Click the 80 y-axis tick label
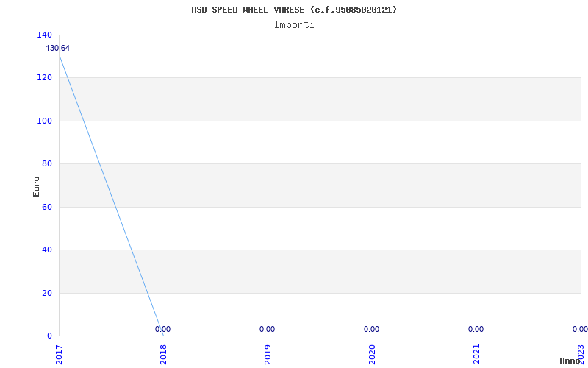588x368 pixels. click(47, 163)
